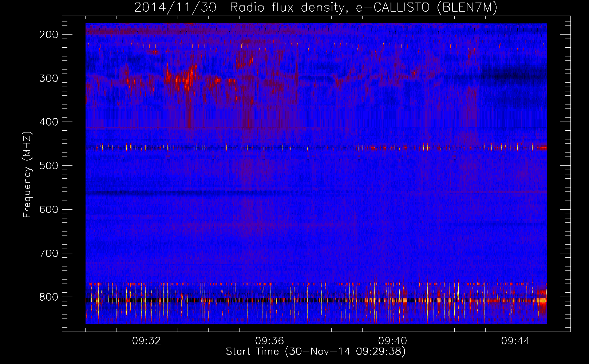Click the 300 frequency tick label
The height and width of the screenshot is (364, 589).
(x=49, y=78)
